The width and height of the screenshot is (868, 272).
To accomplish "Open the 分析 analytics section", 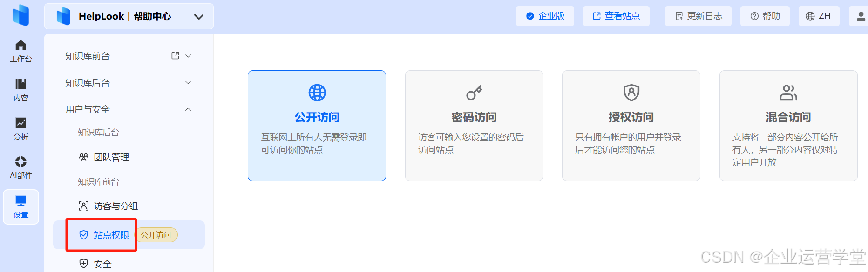I will pyautogui.click(x=21, y=129).
